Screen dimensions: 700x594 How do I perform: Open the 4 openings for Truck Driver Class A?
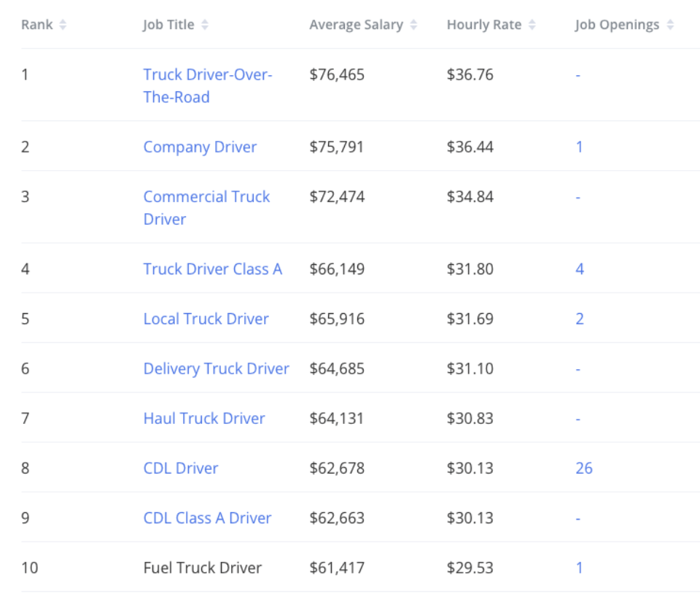point(579,269)
